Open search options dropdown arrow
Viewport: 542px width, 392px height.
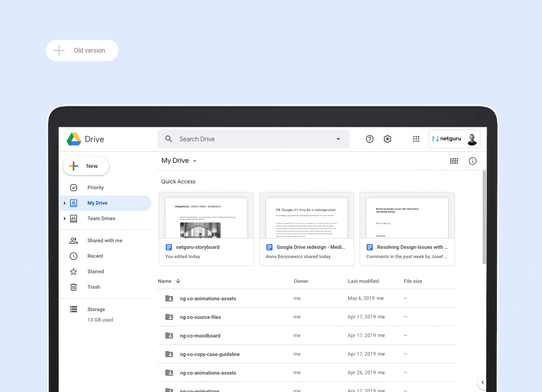coord(338,139)
